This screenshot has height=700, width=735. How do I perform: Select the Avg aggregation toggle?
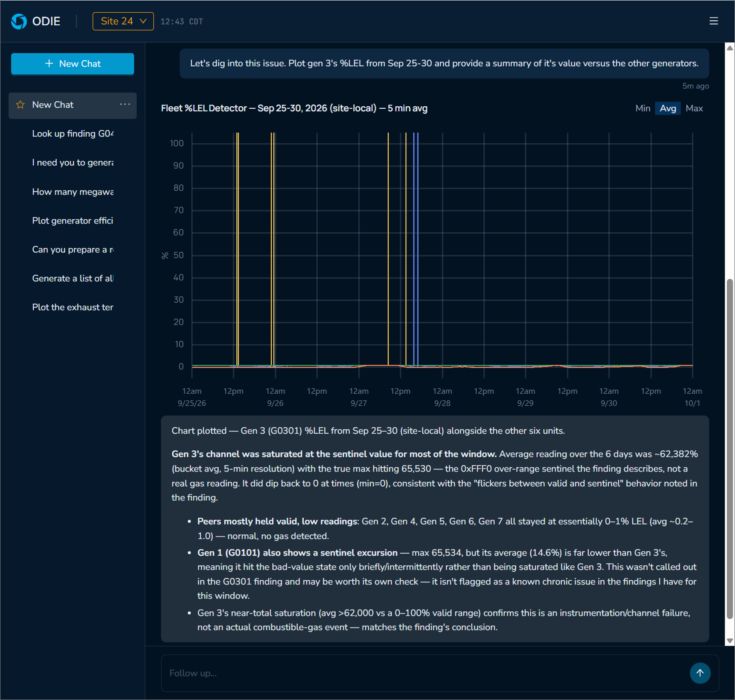point(668,108)
